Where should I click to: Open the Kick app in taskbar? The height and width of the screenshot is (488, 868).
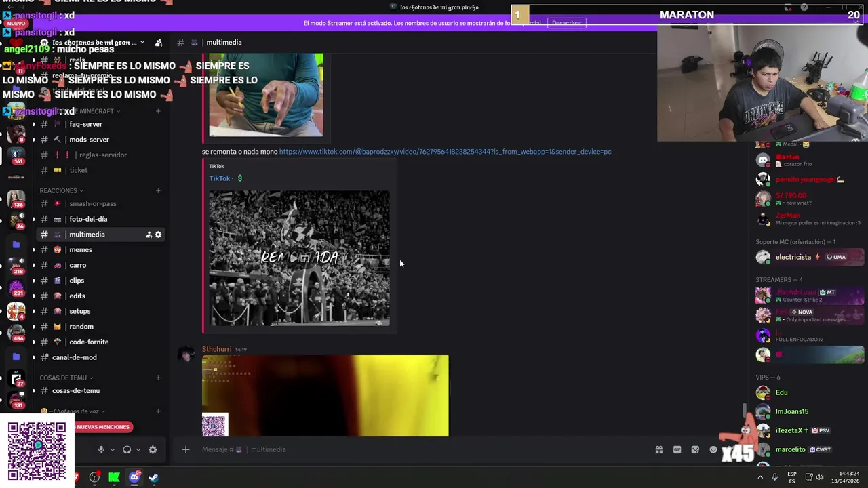[x=114, y=477]
